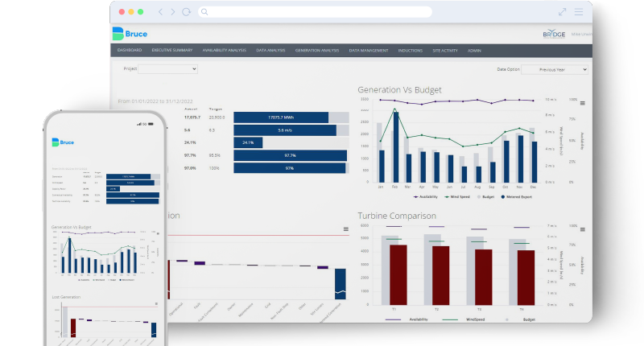Open the DASHBOARD menu
Screen dimensions: 644x346
(130, 50)
